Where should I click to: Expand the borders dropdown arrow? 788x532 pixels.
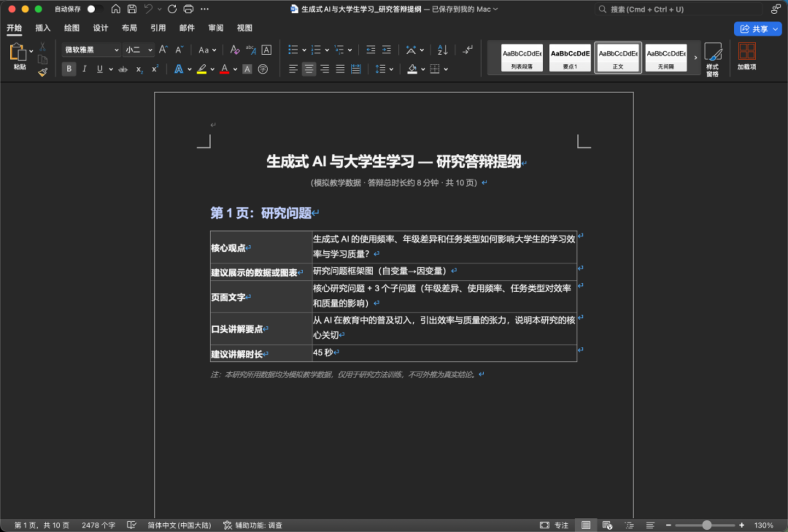click(x=446, y=69)
